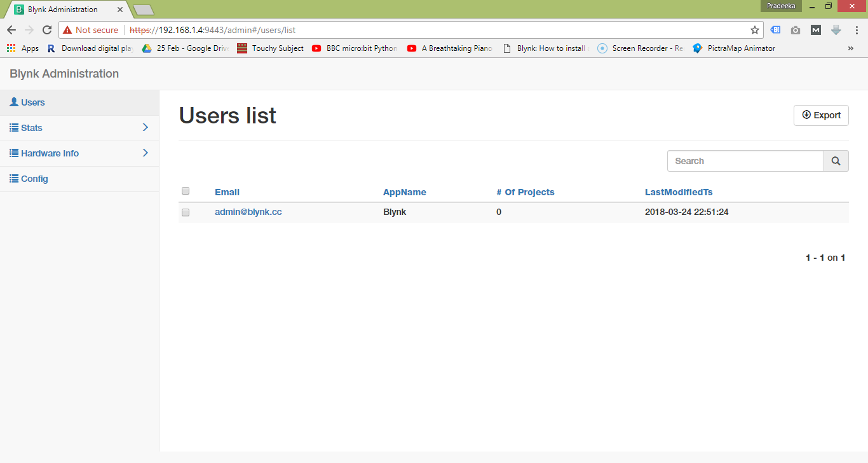Open BBC micro:bit Python bookmark

pyautogui.click(x=355, y=48)
